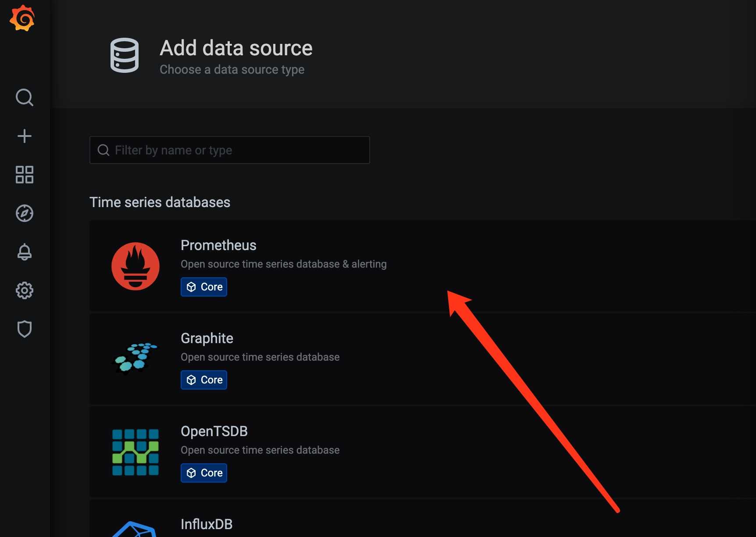Click the Prometheus flame logo
This screenshot has width=756, height=537.
(136, 266)
